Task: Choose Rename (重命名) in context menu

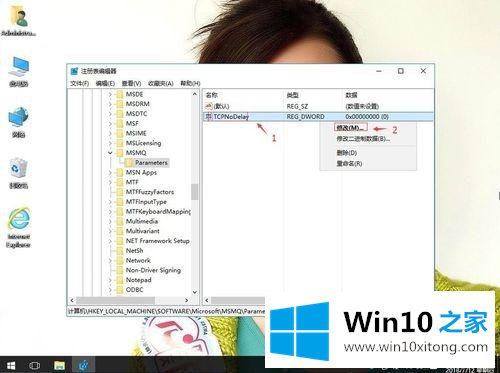Action: (x=349, y=164)
